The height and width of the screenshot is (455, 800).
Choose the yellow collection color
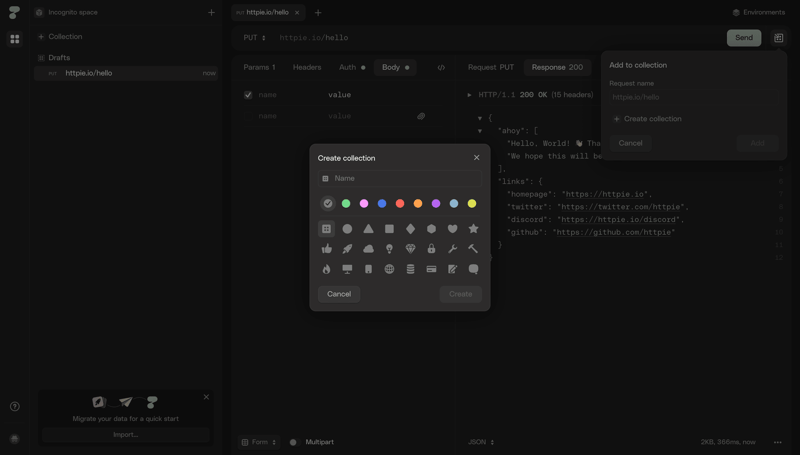[472, 204]
